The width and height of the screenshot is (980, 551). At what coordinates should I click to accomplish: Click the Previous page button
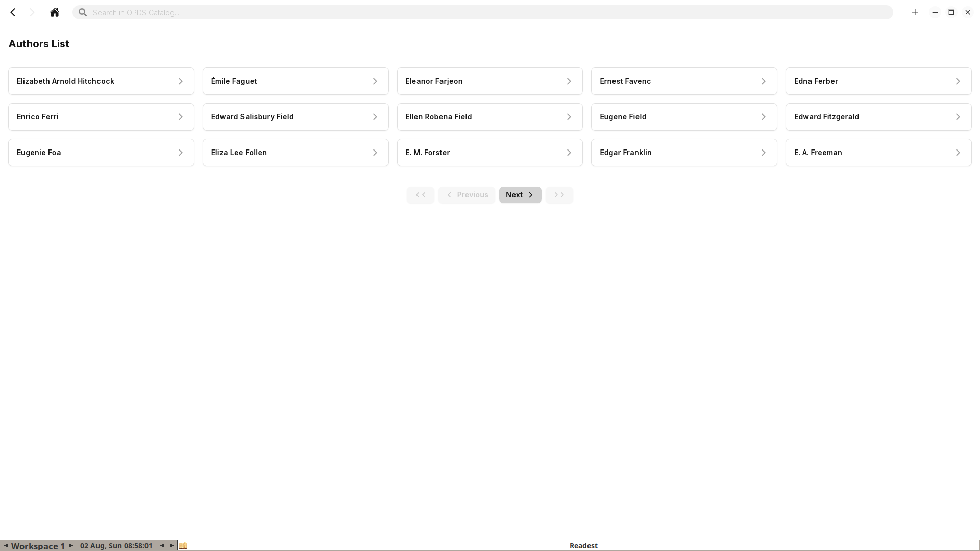467,195
